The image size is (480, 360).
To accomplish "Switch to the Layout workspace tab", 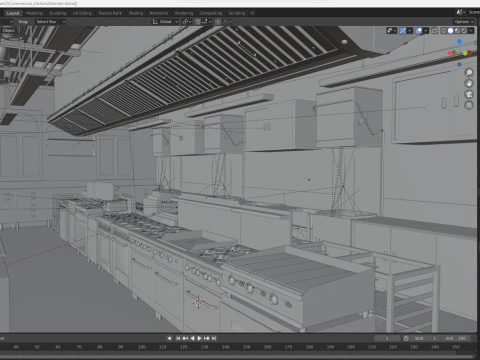I will (13, 13).
